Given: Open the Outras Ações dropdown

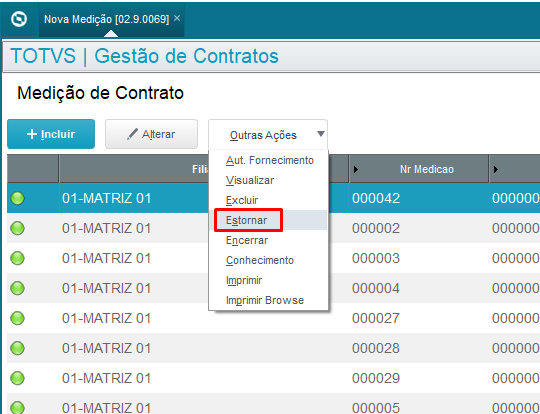Looking at the screenshot, I should (268, 135).
